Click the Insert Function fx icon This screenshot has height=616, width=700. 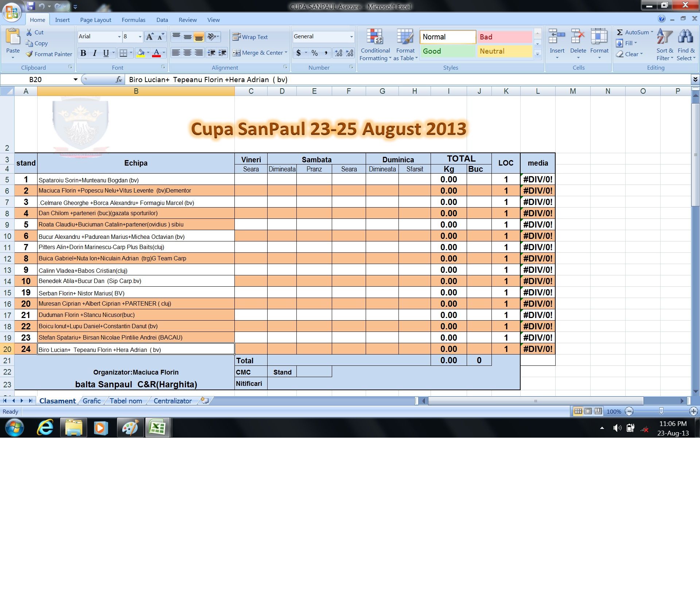point(118,80)
